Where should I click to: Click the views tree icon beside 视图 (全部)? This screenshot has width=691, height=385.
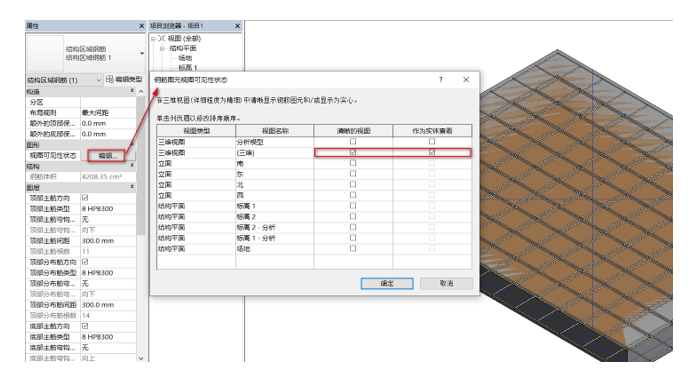point(161,38)
